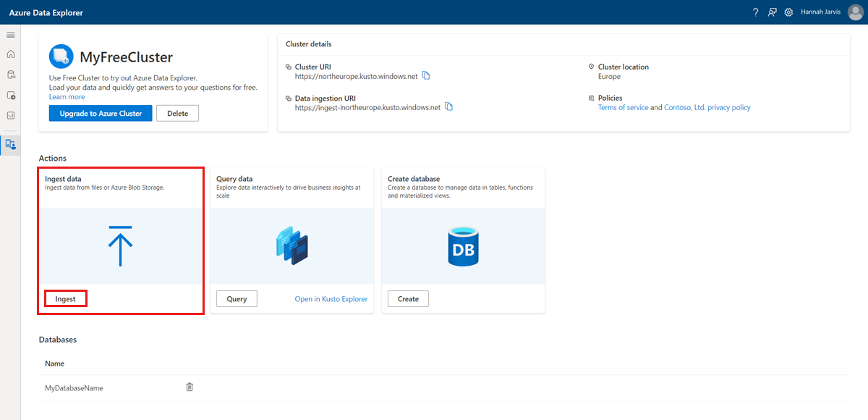Viewport: 868px width, 420px height.
Task: Select the MyDatabaseName row in Databases
Action: [x=74, y=388]
